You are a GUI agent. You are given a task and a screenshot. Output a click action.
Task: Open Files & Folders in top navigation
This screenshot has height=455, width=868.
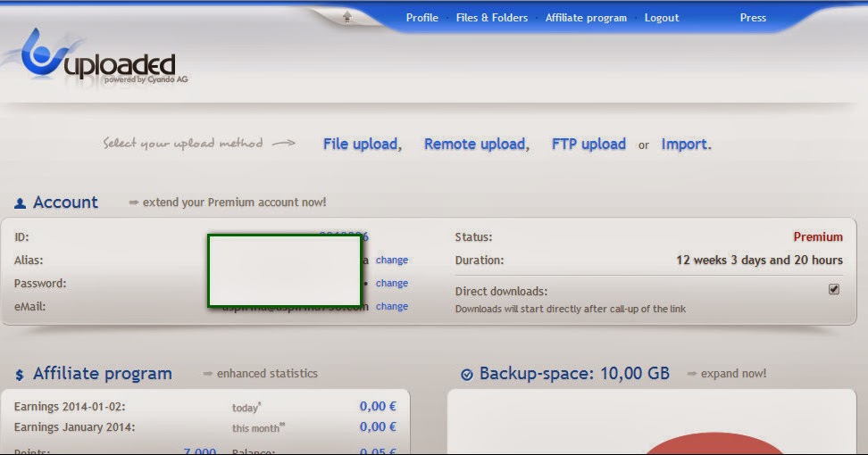(491, 18)
